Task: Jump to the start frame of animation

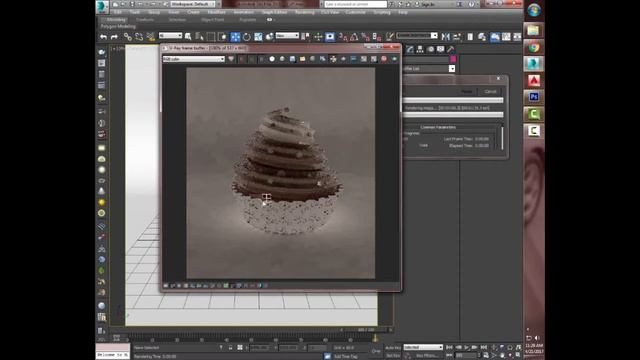Action: coord(449,347)
